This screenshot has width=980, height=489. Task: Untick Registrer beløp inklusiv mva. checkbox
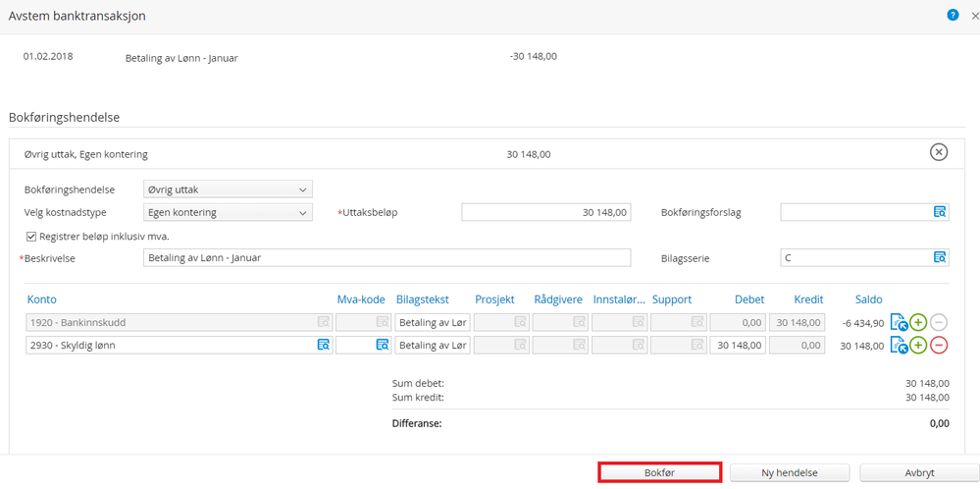31,237
